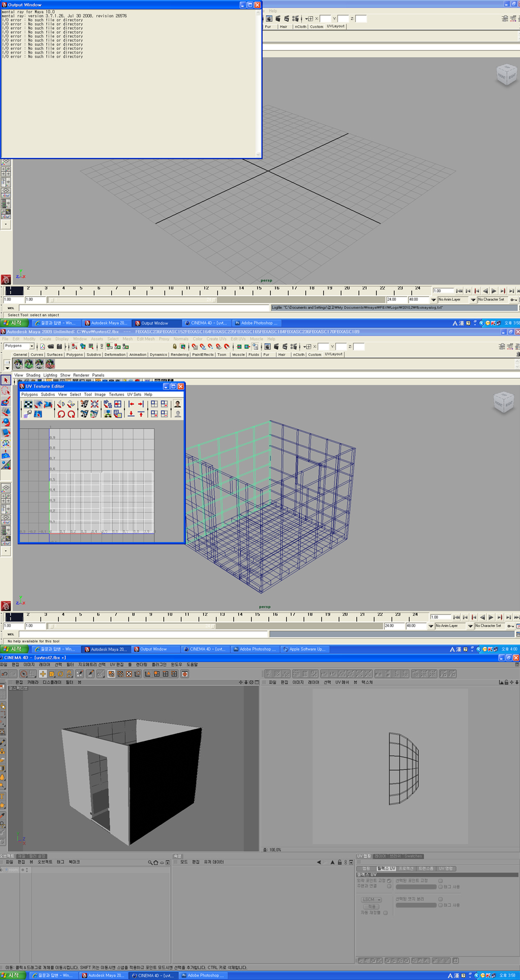Open the LSCM dropdown in Relax UV panel
Viewport: 520px width, 980px height.
371,899
